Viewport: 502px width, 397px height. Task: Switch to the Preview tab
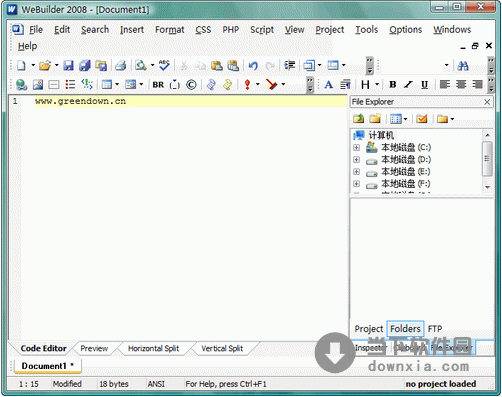[94, 349]
